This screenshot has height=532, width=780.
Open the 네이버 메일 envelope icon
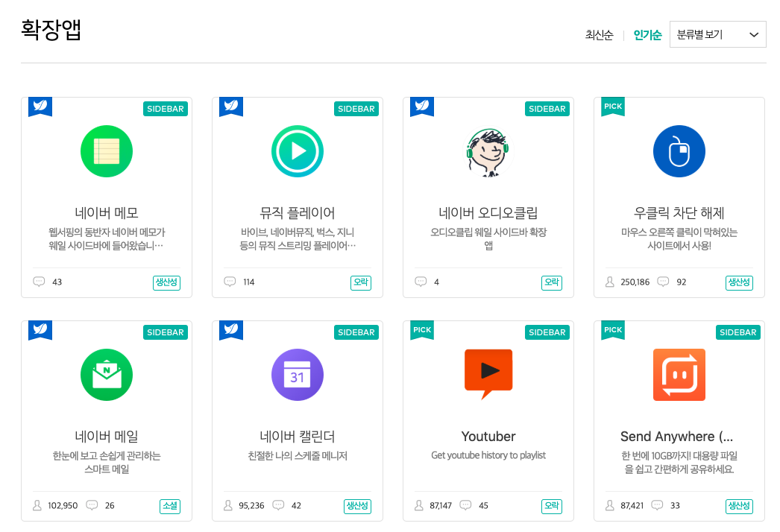click(107, 375)
